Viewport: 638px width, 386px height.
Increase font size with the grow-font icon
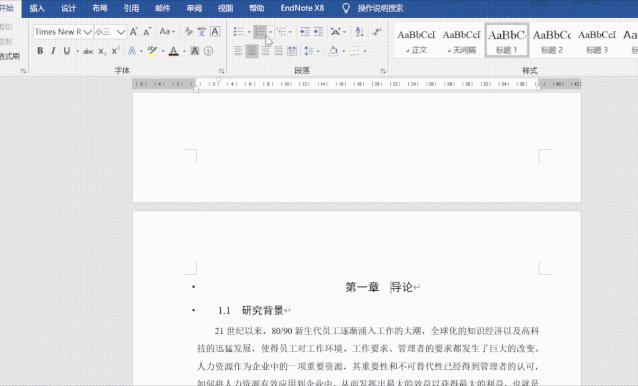133,32
